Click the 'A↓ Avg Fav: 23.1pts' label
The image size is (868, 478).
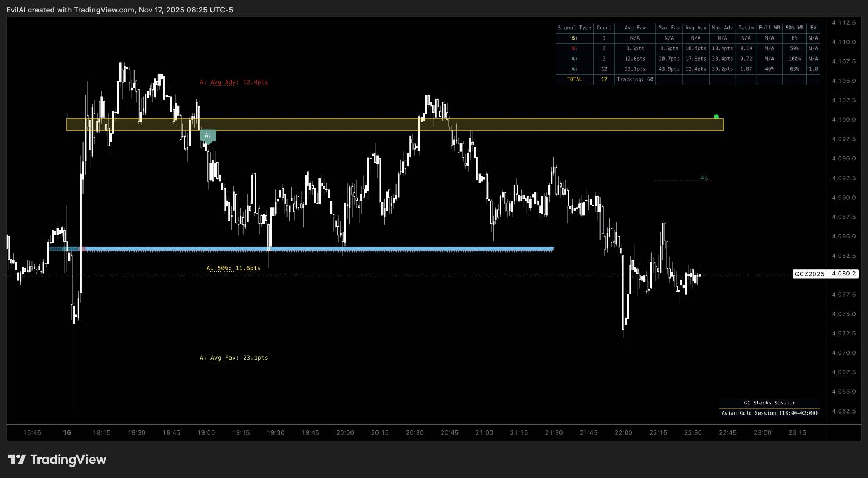[234, 358]
